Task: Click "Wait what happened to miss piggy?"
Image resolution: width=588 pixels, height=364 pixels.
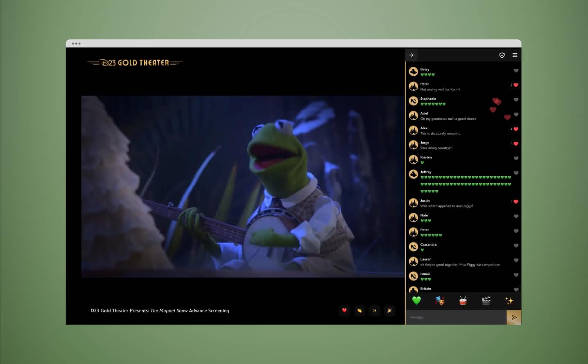Action: (x=446, y=206)
